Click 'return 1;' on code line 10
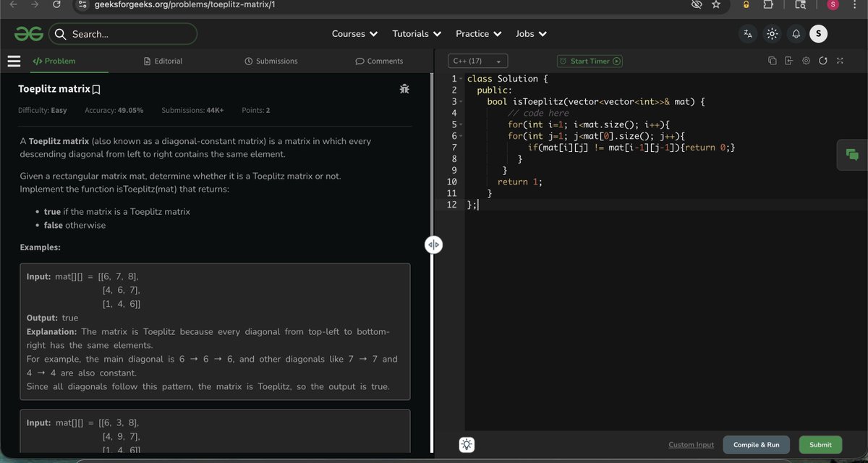This screenshot has width=868, height=463. coord(519,182)
